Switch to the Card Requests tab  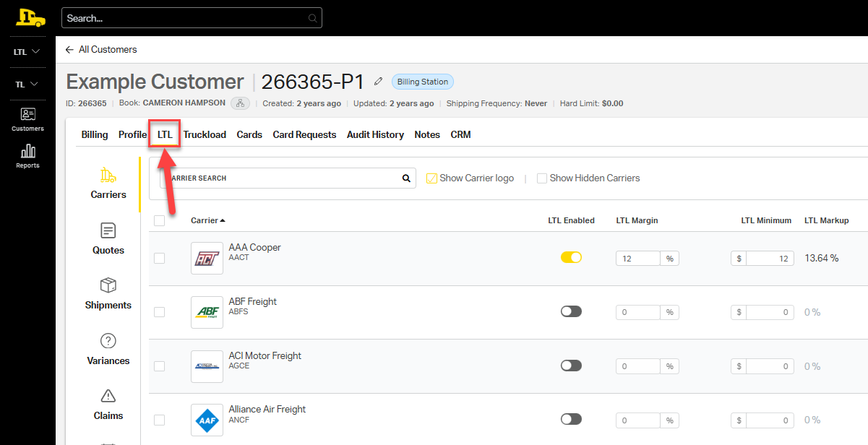click(x=304, y=135)
